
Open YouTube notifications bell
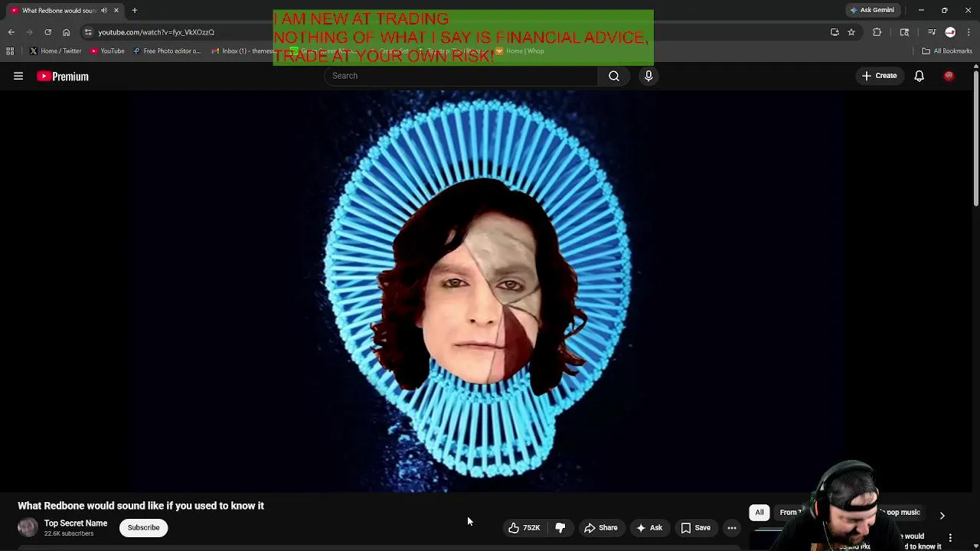tap(919, 76)
